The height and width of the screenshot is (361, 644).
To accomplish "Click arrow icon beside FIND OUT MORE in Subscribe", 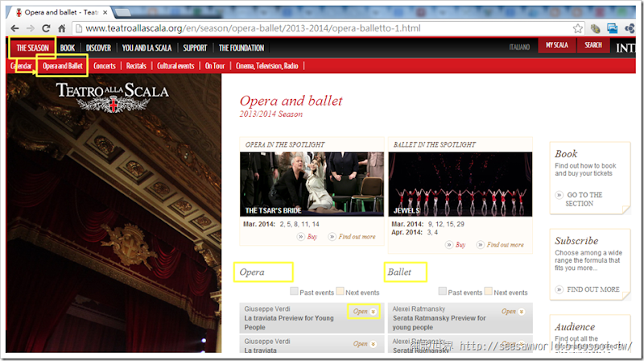I will pos(559,289).
